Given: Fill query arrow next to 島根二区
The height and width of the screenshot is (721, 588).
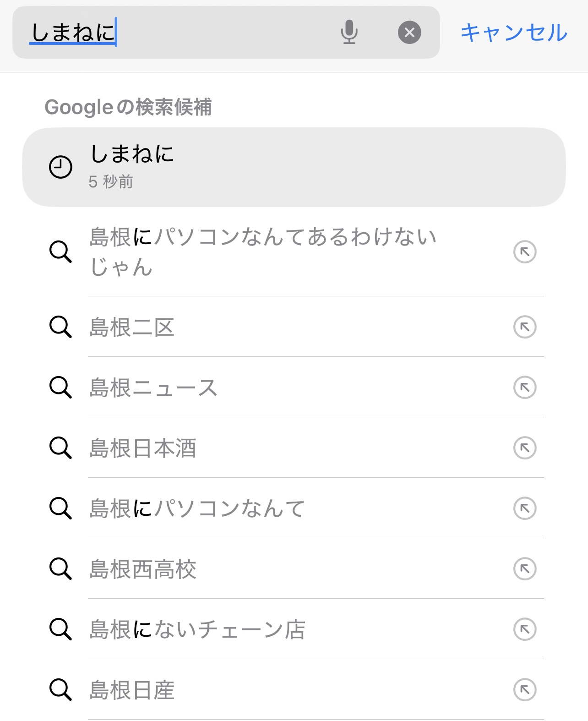Looking at the screenshot, I should coord(525,327).
